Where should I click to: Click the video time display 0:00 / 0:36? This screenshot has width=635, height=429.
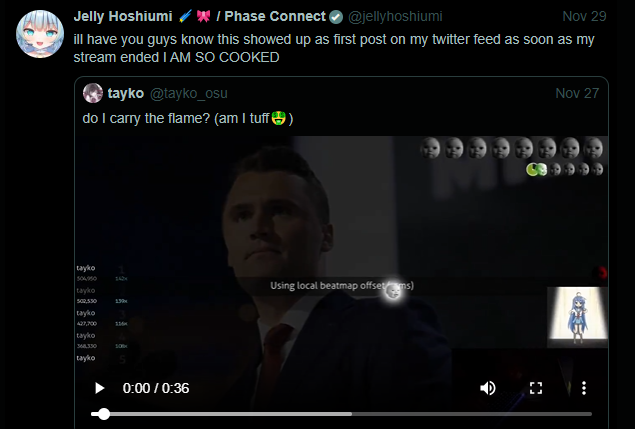coord(156,387)
